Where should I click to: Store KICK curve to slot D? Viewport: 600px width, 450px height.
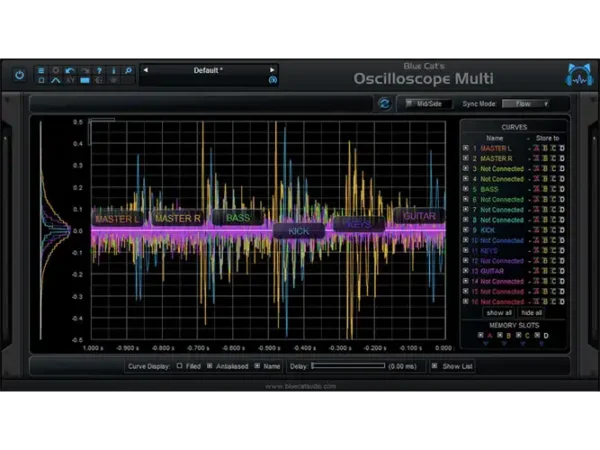click(x=562, y=230)
